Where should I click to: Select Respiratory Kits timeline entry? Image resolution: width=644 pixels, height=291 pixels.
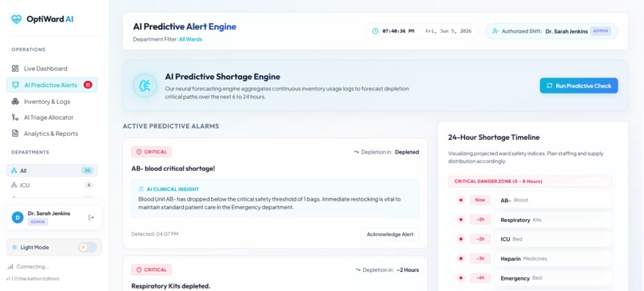click(553, 220)
